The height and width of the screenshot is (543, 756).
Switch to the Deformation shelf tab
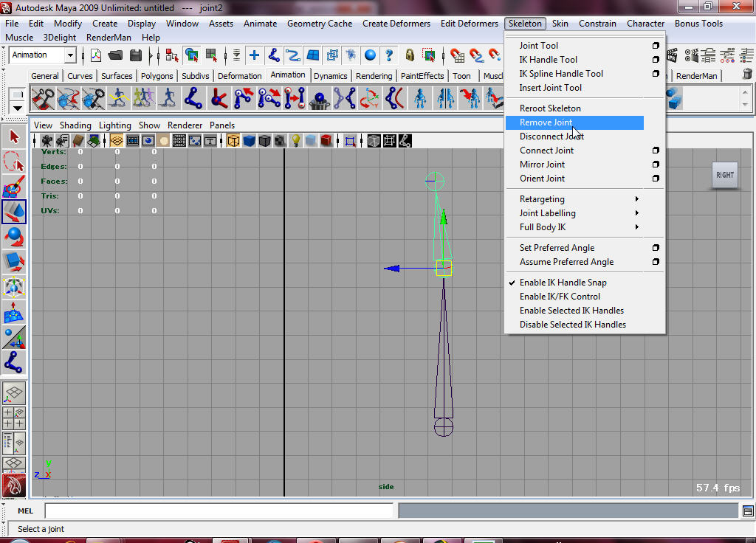click(x=240, y=76)
